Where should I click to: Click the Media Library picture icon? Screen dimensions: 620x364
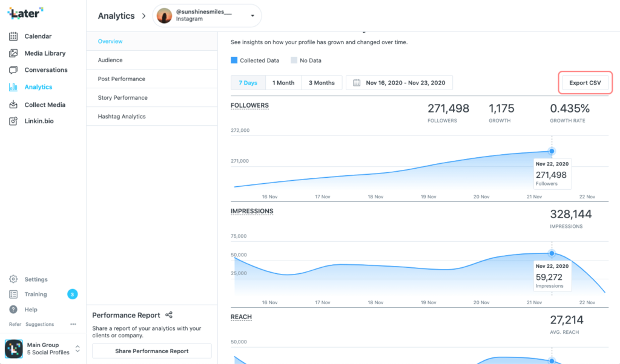[x=13, y=53]
